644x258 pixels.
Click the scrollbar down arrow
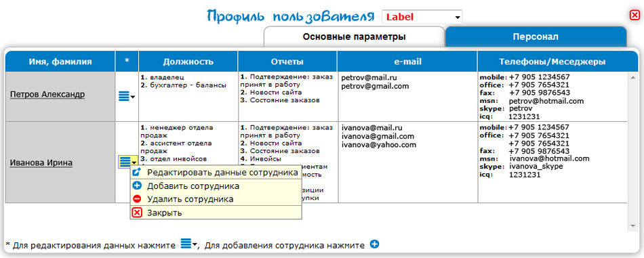[632, 226]
